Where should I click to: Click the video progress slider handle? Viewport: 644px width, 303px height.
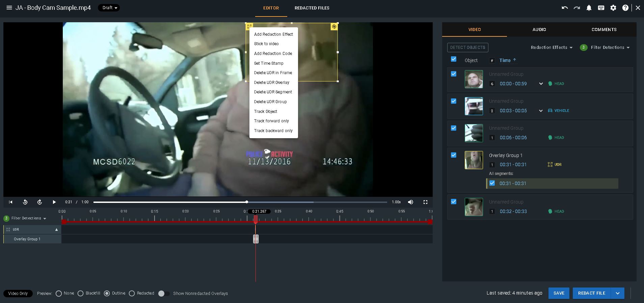tap(247, 202)
